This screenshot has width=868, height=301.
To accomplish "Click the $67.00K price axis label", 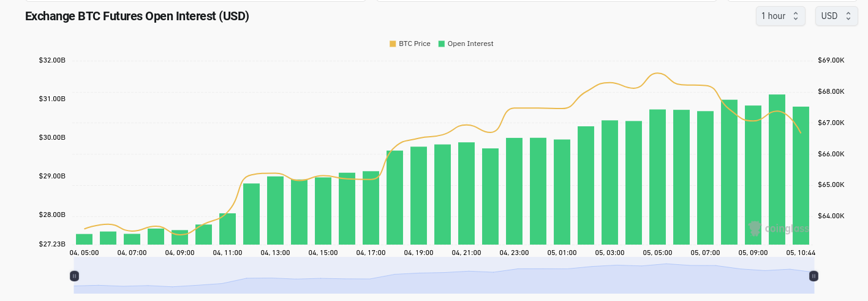I will [831, 123].
